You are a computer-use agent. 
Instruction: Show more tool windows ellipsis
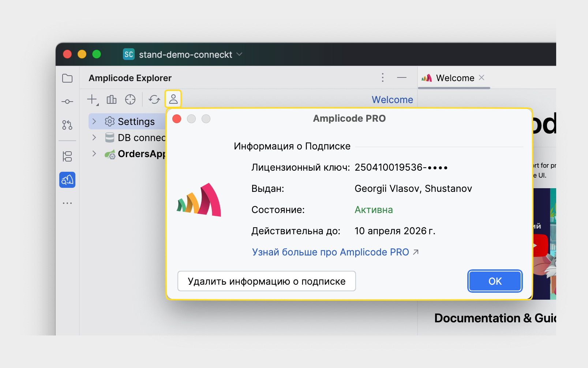click(67, 203)
